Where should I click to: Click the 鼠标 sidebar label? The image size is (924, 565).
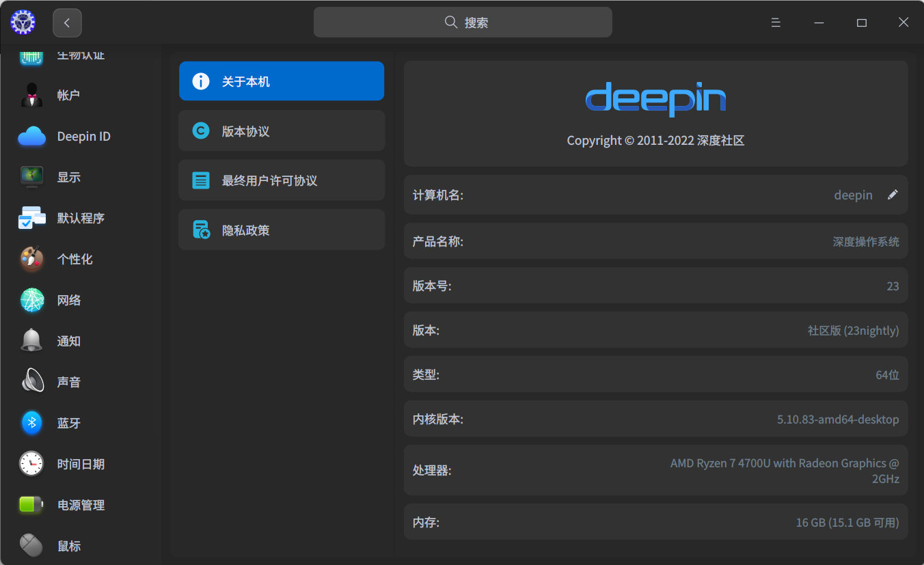tap(68, 546)
